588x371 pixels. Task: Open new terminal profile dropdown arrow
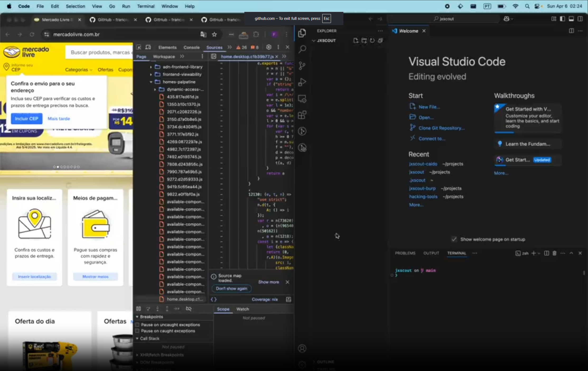tap(539, 253)
